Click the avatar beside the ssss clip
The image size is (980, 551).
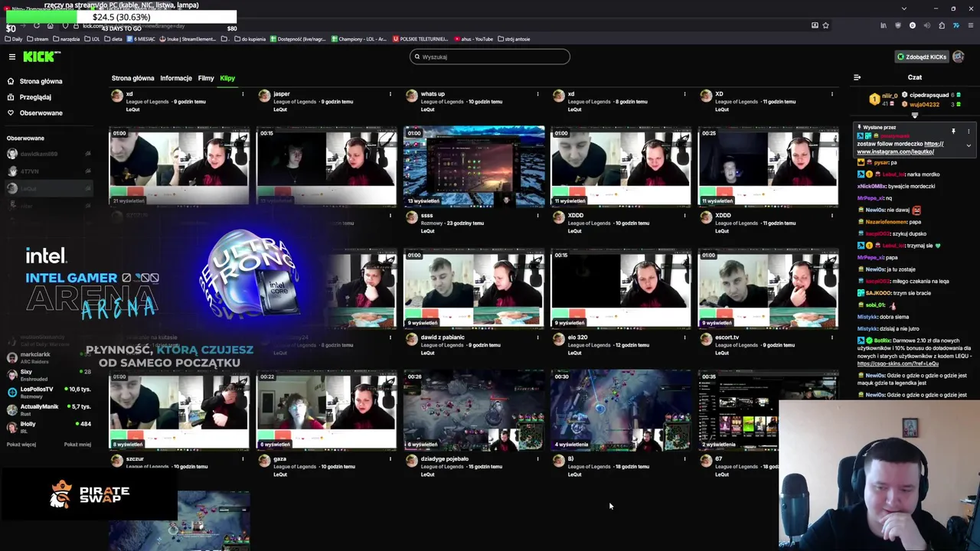pos(411,218)
